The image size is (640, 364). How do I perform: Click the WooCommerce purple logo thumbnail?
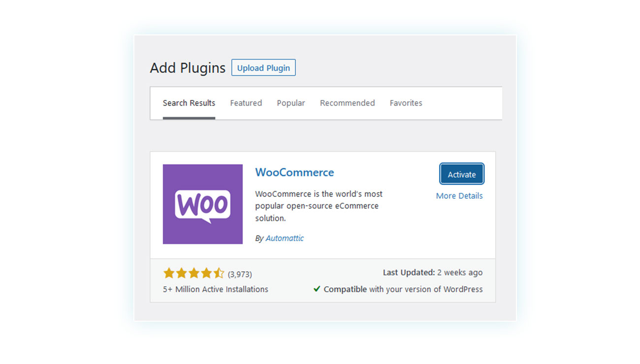203,204
